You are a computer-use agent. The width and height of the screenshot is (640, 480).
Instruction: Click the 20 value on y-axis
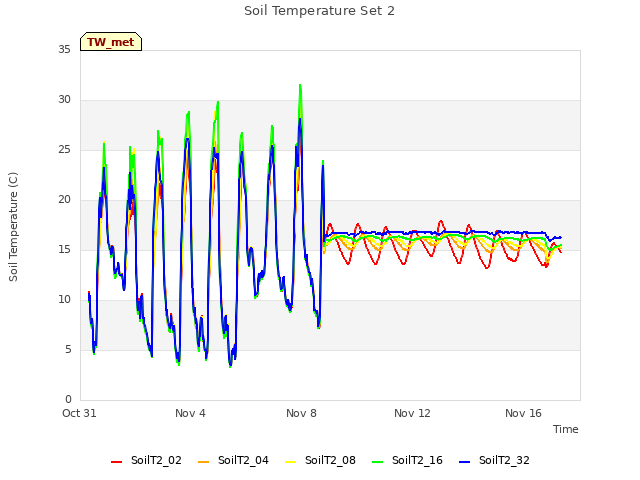tap(64, 200)
